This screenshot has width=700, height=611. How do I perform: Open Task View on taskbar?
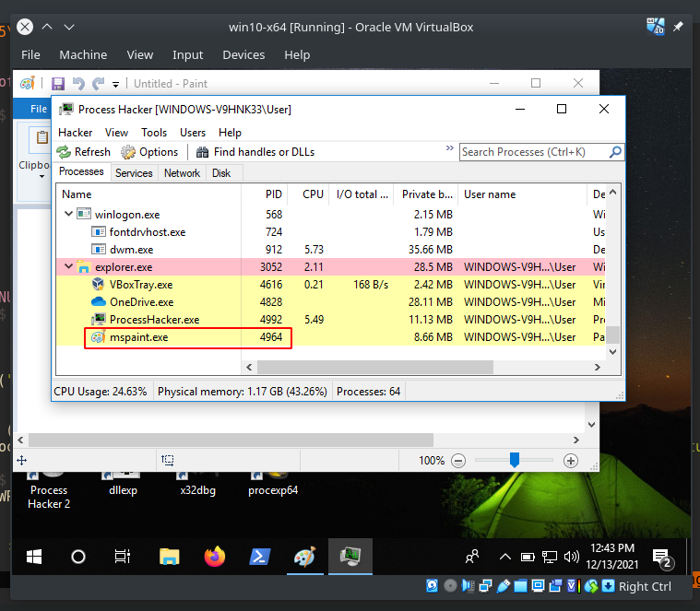click(123, 557)
